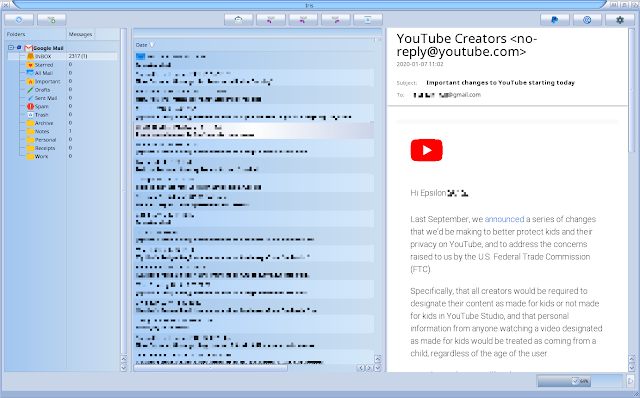
Task: Click the All Mail envelope icon
Action: pos(30,73)
